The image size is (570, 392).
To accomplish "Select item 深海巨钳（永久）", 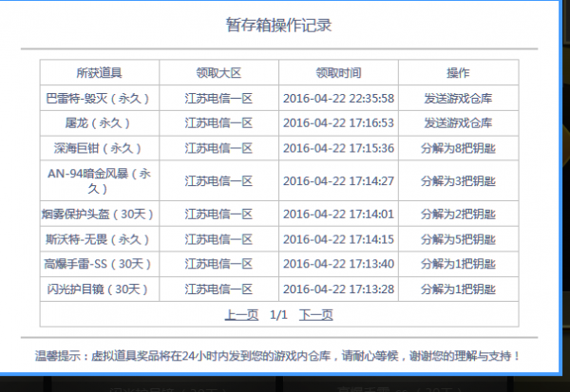I will pos(98,148).
